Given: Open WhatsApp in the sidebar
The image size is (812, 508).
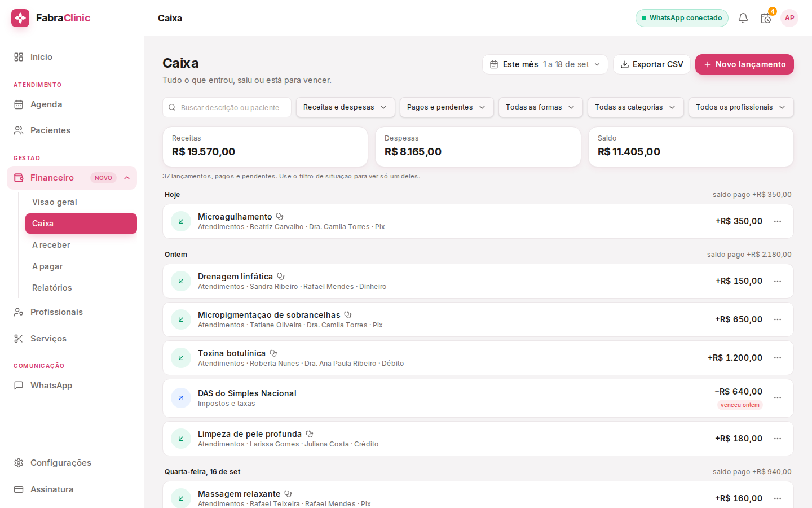Looking at the screenshot, I should pyautogui.click(x=72, y=386).
